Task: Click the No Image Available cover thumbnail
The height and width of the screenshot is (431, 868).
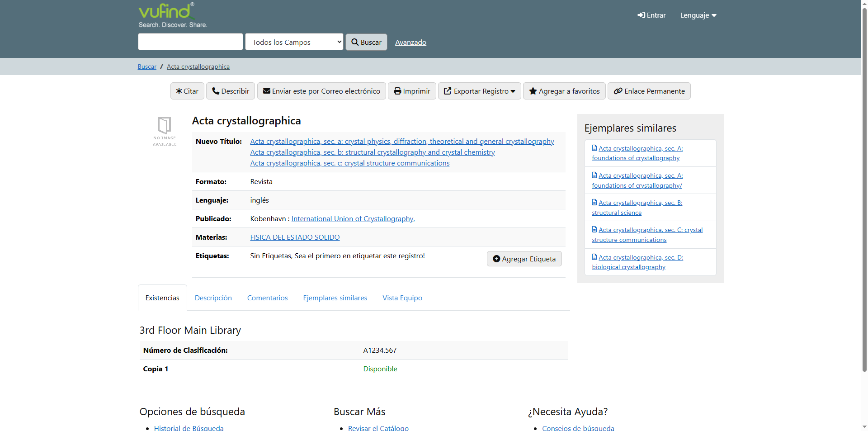Action: [165, 131]
